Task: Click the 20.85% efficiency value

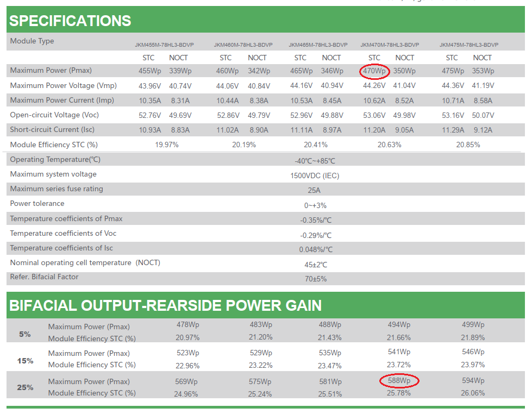Action: (468, 145)
